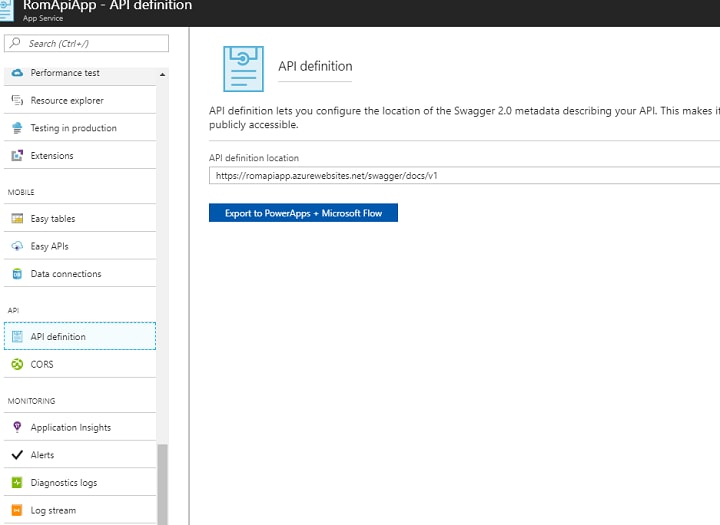This screenshot has height=525, width=720.
Task: Open the Extensions menu entry
Action: (80, 155)
